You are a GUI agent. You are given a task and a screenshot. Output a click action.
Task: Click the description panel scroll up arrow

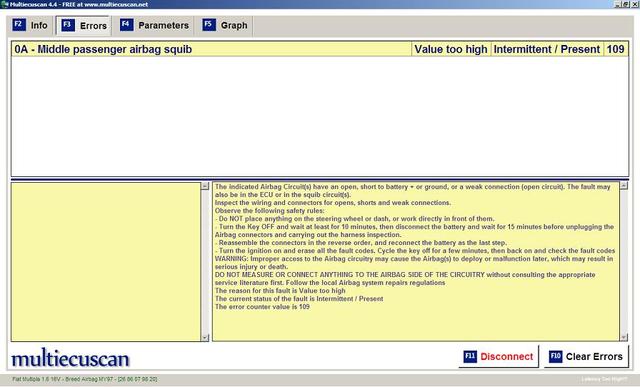click(x=624, y=186)
